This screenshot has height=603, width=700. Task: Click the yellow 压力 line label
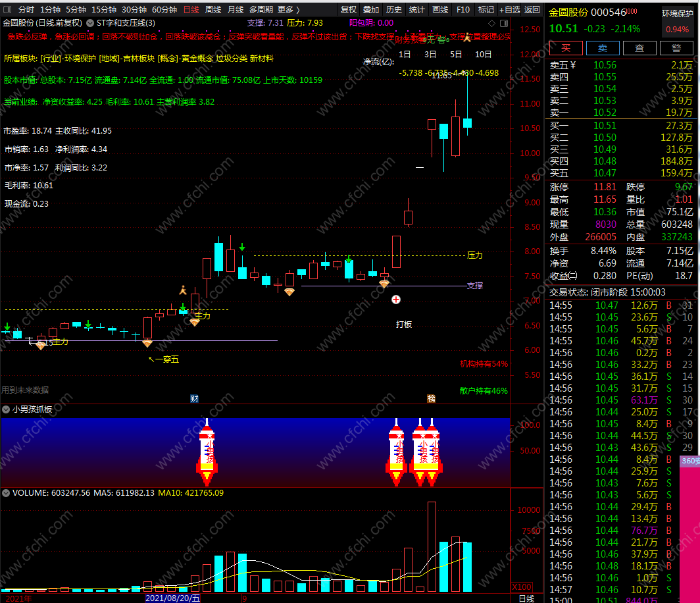click(x=475, y=255)
